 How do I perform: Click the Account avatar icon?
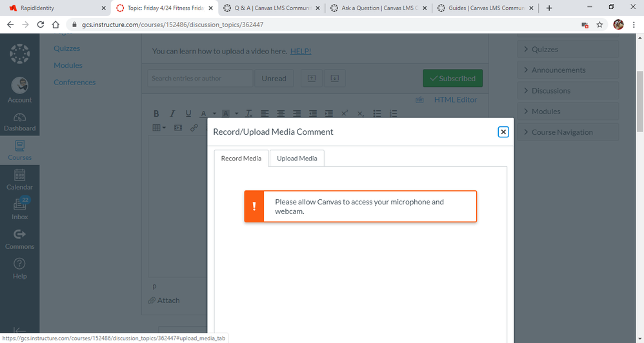[x=19, y=89]
